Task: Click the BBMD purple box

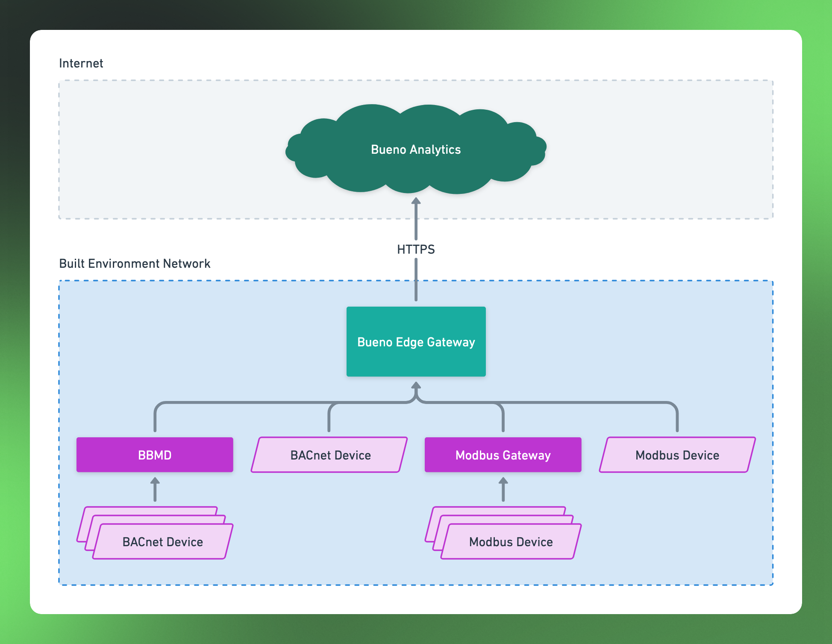Action: click(155, 455)
